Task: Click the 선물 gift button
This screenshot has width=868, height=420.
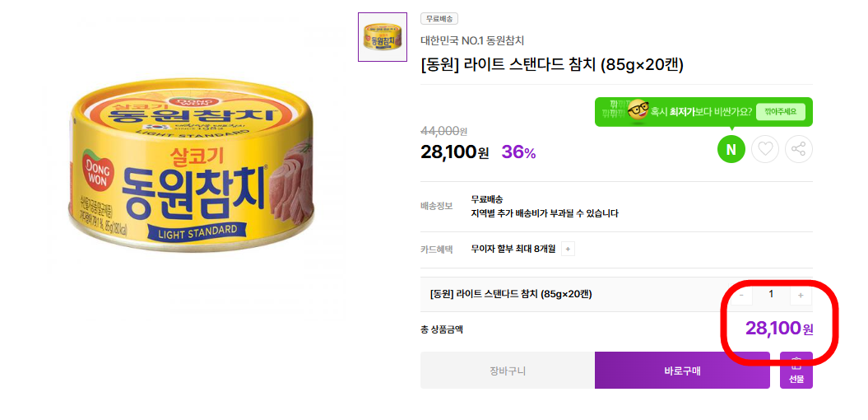Action: click(x=796, y=371)
